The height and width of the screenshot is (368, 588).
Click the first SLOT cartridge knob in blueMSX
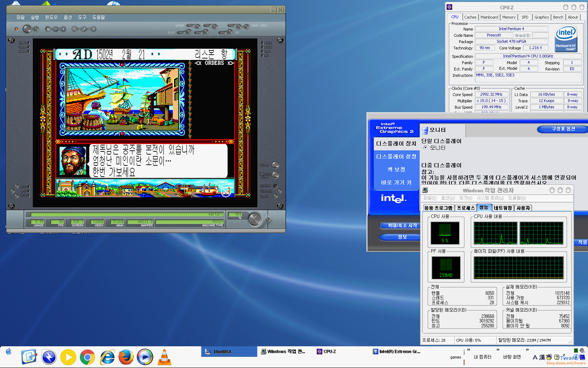point(189,32)
